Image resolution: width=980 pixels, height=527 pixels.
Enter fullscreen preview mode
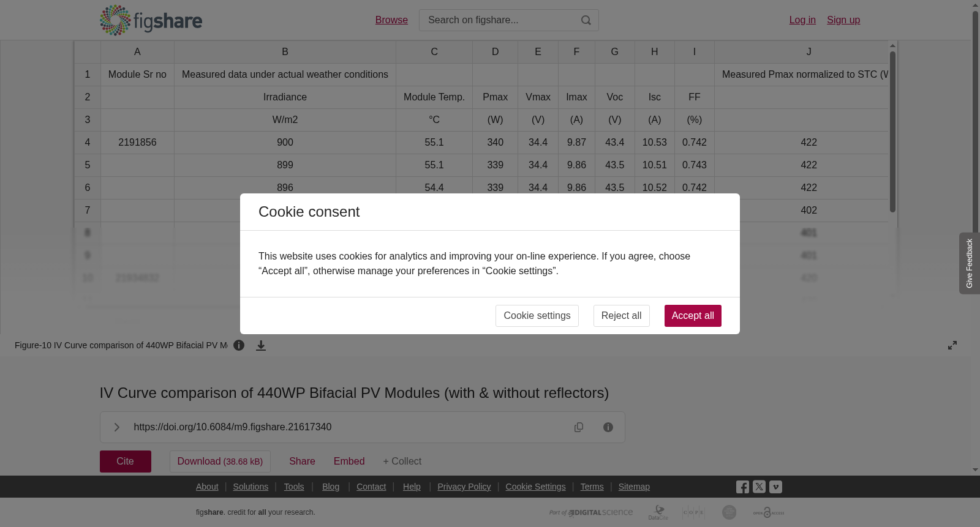point(952,345)
